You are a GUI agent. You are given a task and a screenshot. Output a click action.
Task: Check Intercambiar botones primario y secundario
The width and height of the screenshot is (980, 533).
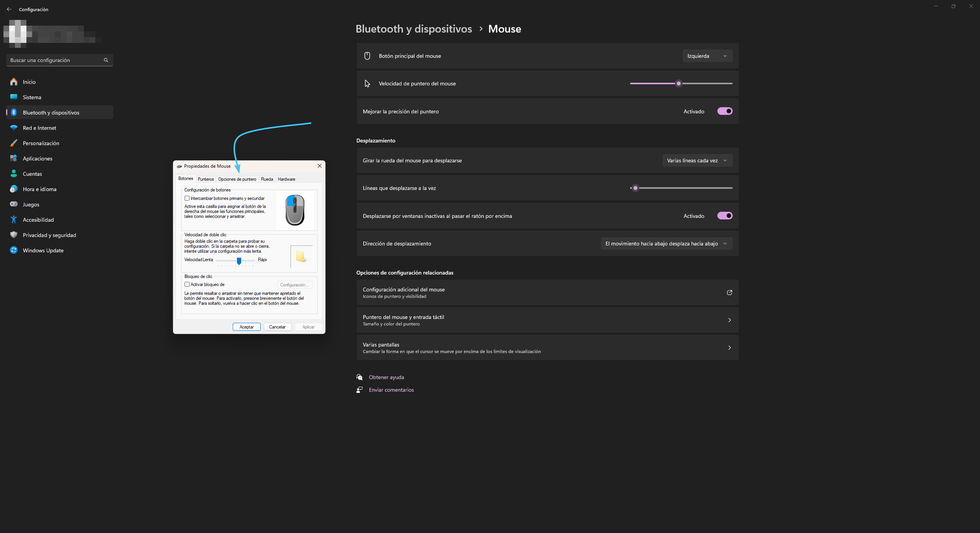pos(187,198)
